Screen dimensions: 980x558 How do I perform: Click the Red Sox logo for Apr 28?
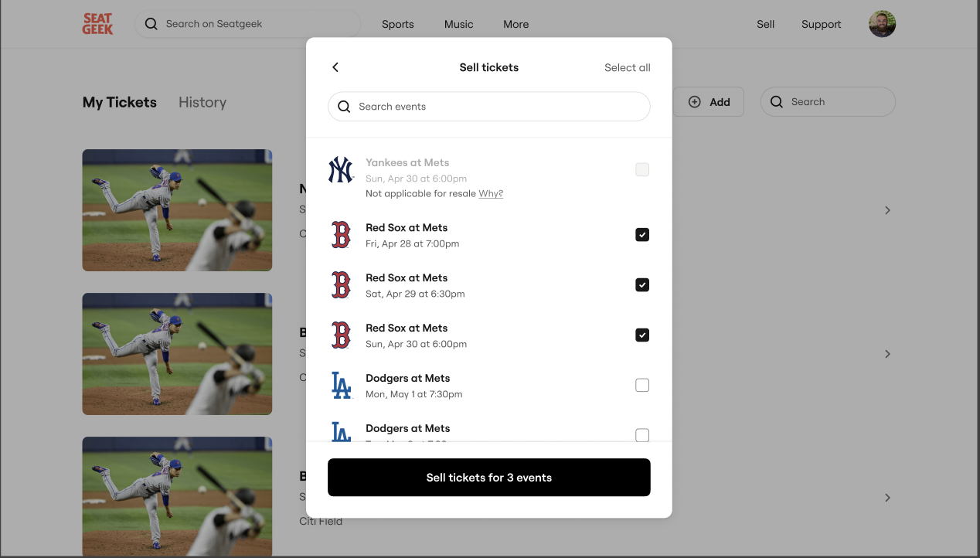[x=341, y=235]
